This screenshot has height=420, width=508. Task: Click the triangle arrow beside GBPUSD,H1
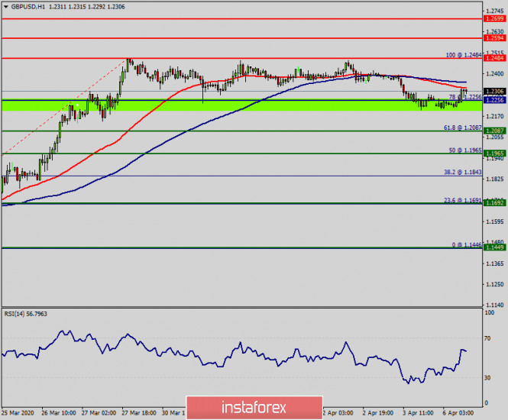[x=6, y=5]
